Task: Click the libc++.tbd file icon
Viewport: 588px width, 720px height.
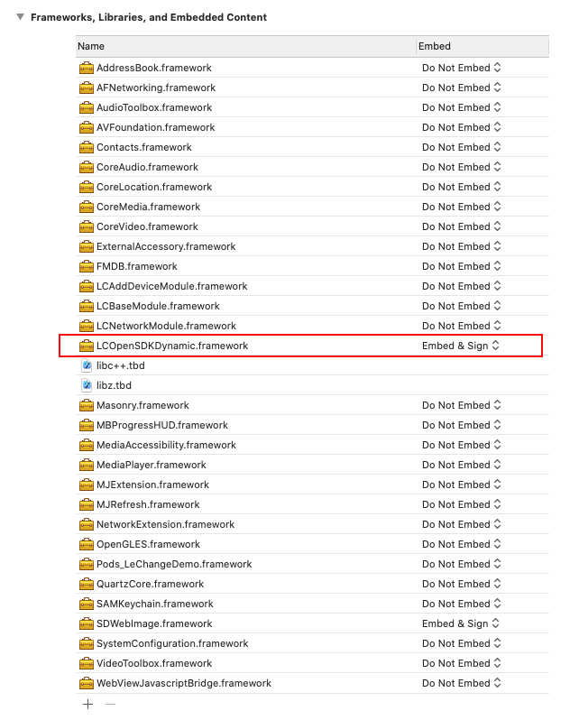Action: tap(87, 365)
